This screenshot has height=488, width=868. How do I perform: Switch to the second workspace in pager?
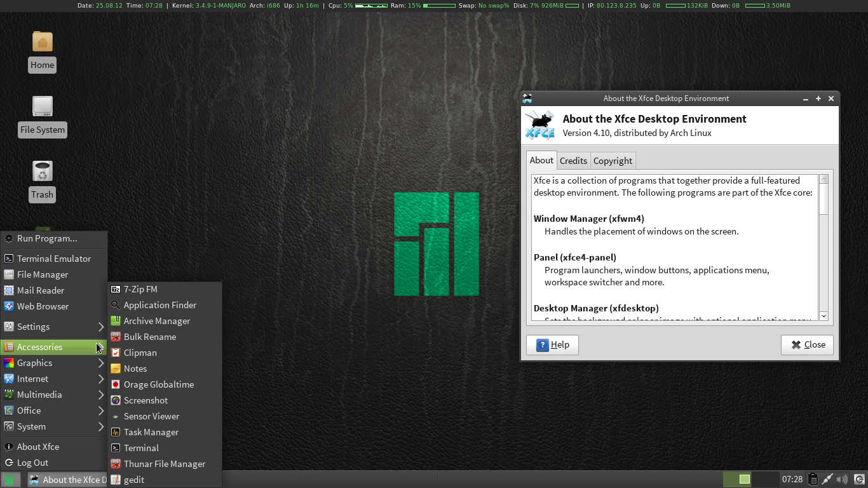765,479
